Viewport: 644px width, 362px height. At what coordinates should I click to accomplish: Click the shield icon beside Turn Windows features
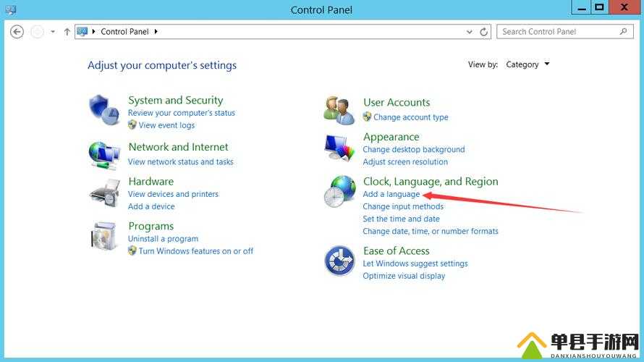[x=132, y=251]
